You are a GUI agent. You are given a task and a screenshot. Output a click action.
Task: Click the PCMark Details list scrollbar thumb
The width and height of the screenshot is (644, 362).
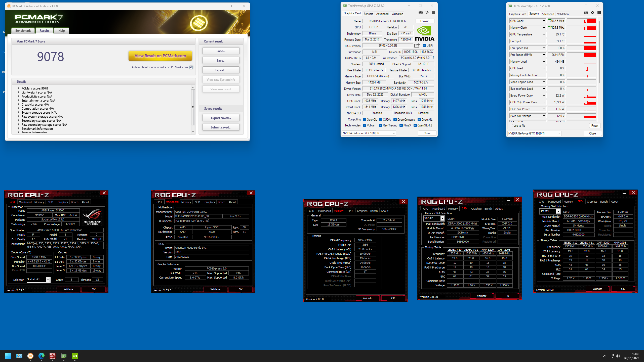pos(193,107)
